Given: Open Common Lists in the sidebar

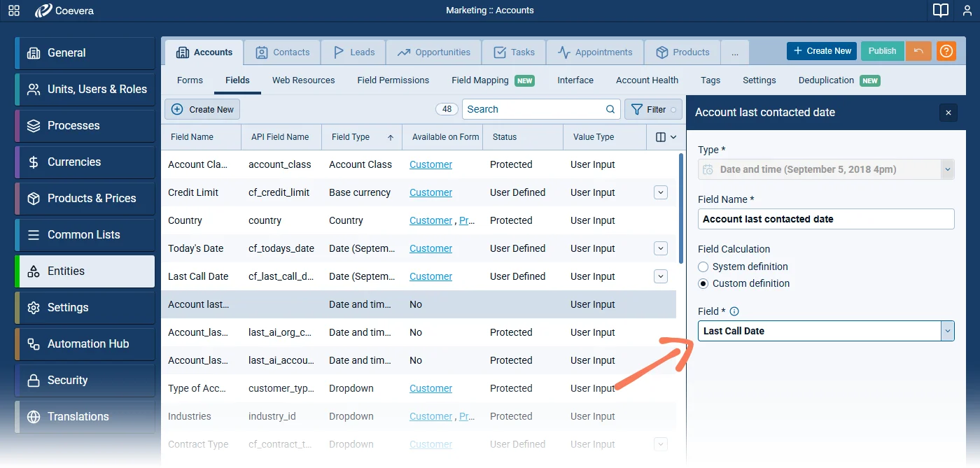Looking at the screenshot, I should point(85,235).
